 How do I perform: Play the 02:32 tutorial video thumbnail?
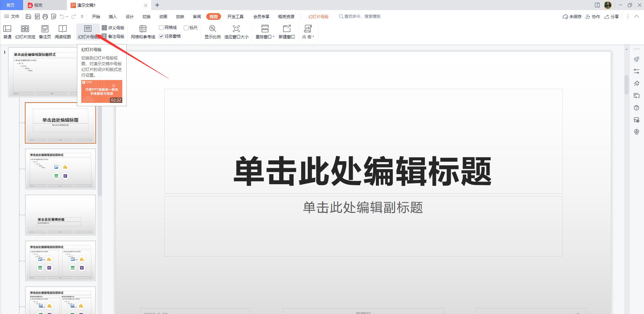point(102,91)
